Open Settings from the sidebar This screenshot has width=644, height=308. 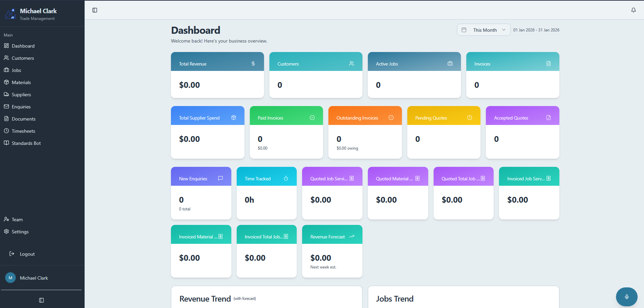pyautogui.click(x=20, y=231)
